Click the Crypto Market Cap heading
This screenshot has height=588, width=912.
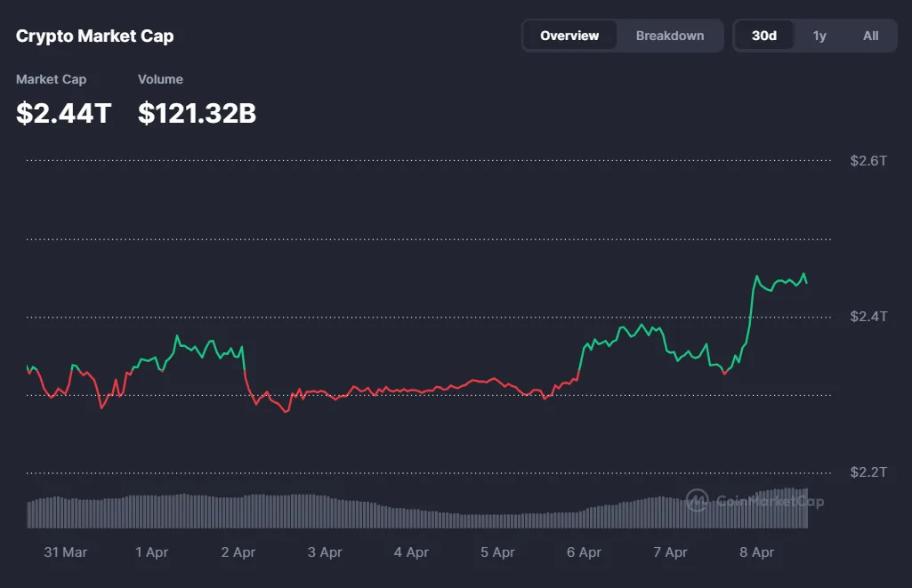[x=93, y=36]
